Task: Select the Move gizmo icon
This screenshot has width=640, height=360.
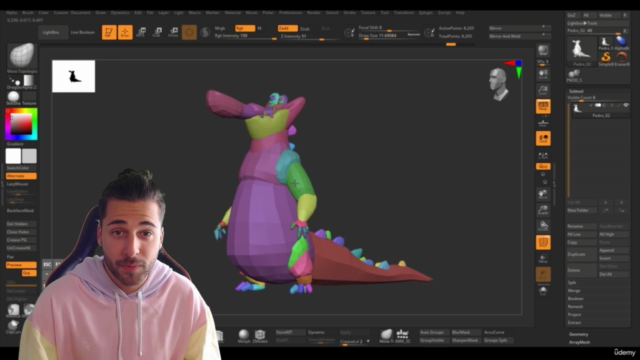Action: coord(141,32)
